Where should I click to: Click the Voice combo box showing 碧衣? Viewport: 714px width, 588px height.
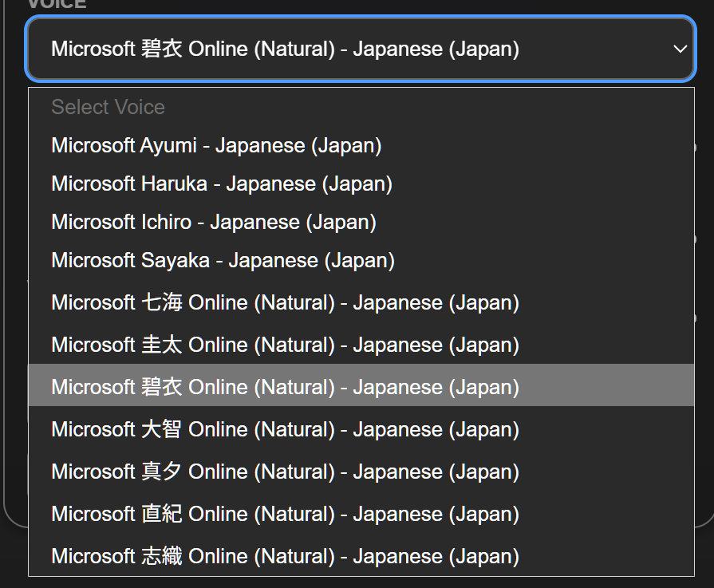(x=361, y=49)
